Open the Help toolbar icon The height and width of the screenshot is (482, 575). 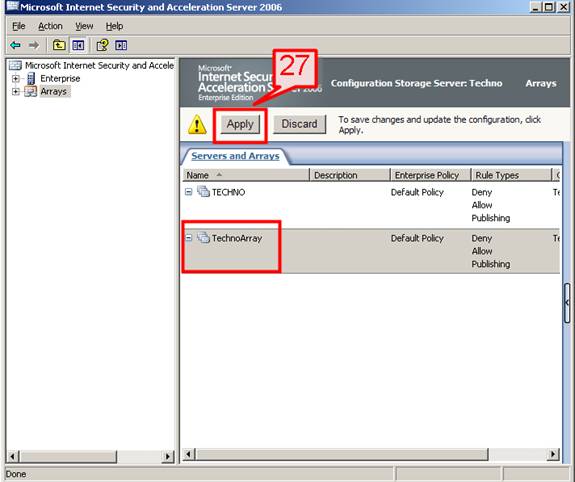click(102, 45)
